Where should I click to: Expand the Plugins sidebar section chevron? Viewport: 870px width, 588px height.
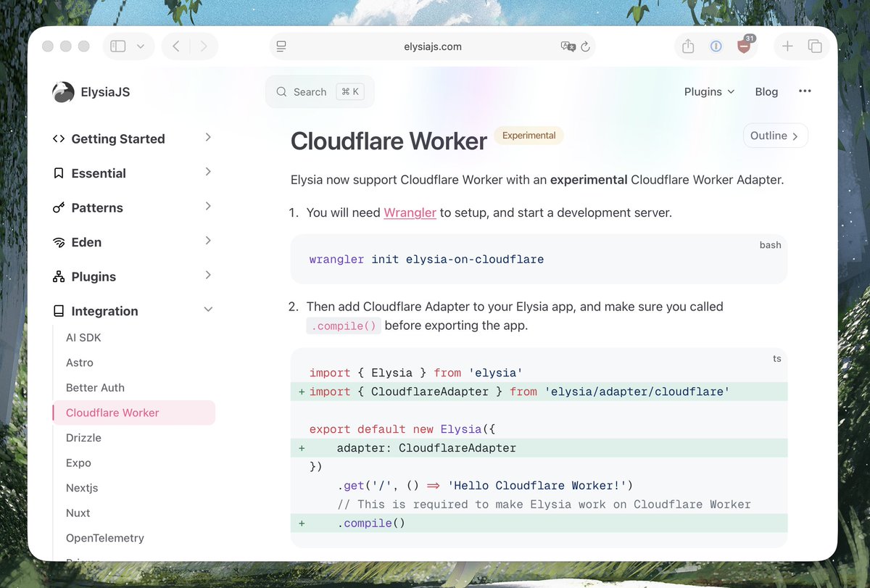click(208, 275)
